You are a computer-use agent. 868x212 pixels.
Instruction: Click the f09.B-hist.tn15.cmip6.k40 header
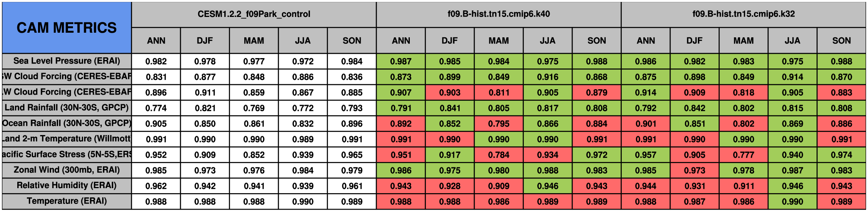[499, 14]
